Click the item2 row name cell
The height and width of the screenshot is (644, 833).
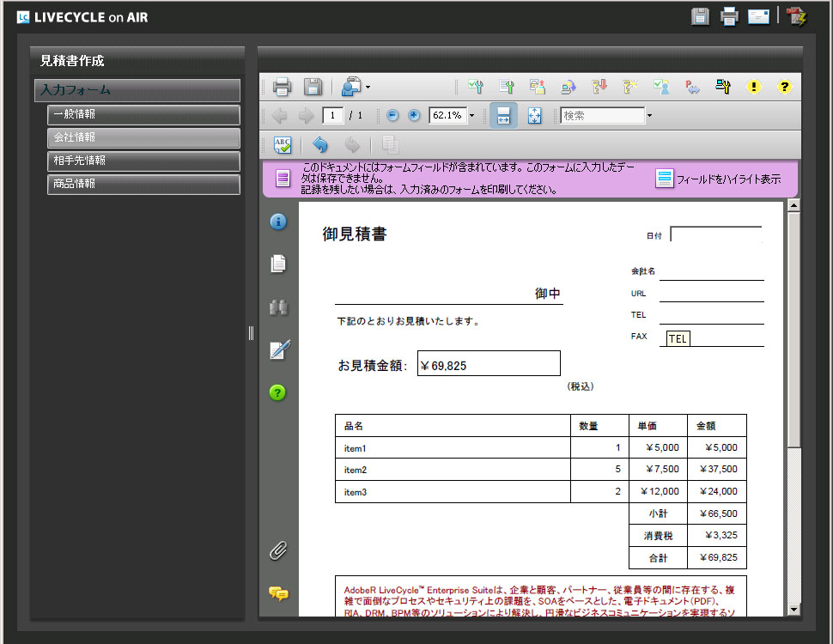point(453,470)
